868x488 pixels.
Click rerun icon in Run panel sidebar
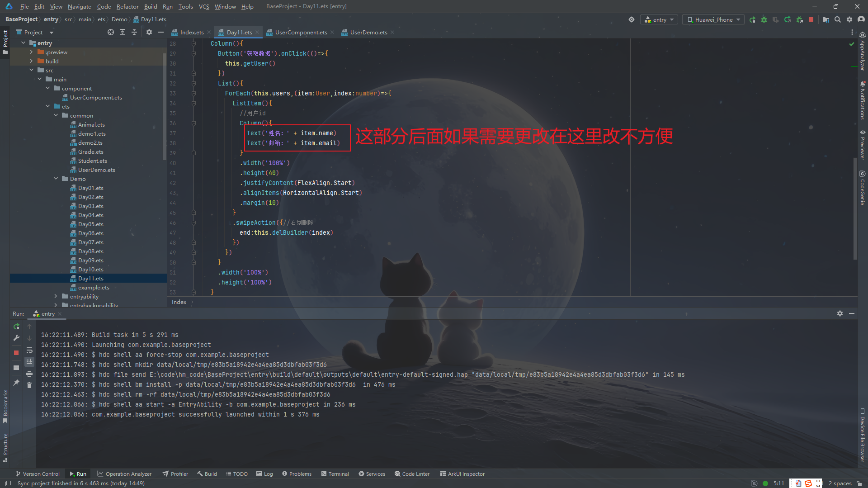[16, 326]
